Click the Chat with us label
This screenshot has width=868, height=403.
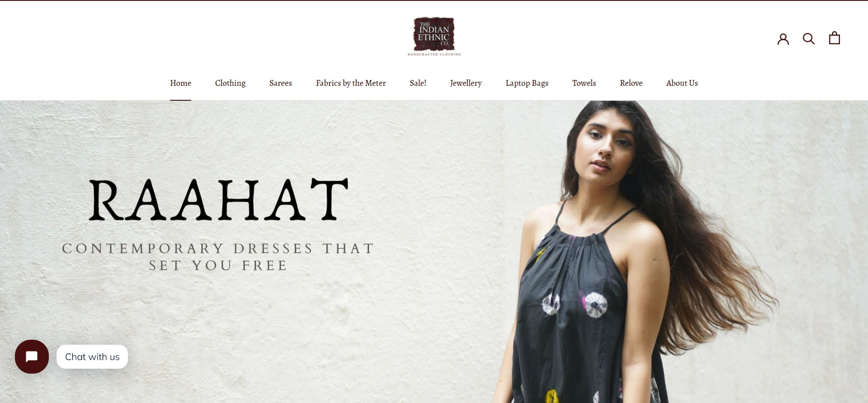pos(92,357)
